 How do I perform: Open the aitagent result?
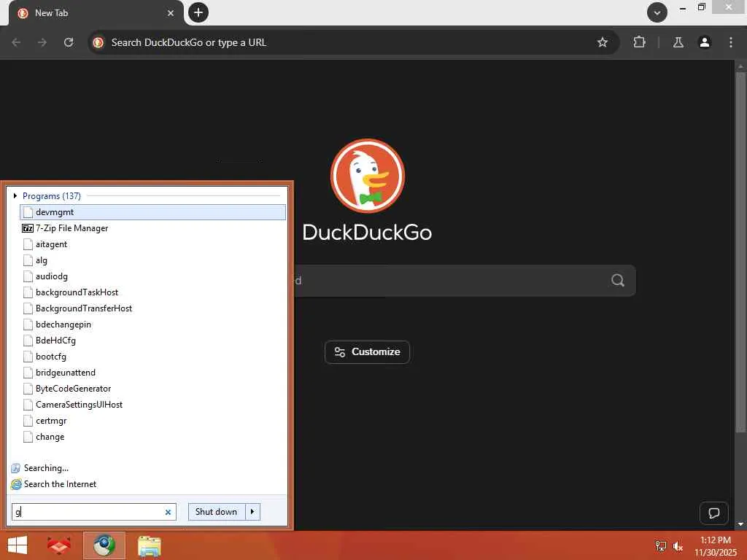pos(153,244)
